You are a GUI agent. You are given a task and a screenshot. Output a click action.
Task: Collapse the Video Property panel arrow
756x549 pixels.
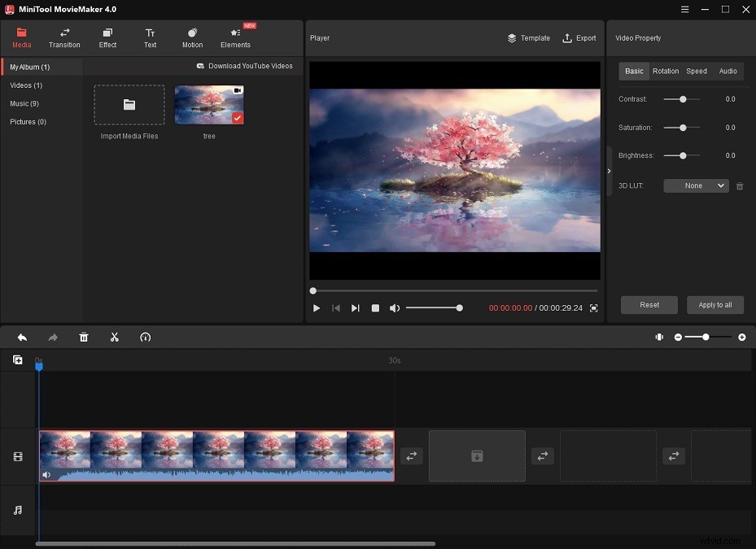pos(609,171)
